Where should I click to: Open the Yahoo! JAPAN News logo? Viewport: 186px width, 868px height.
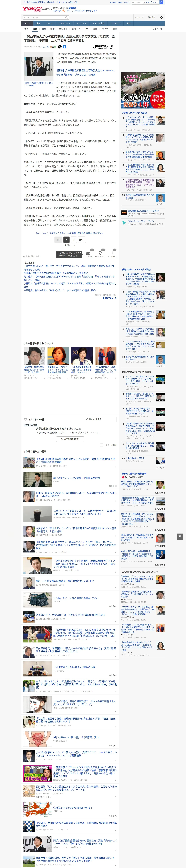click(37, 9)
